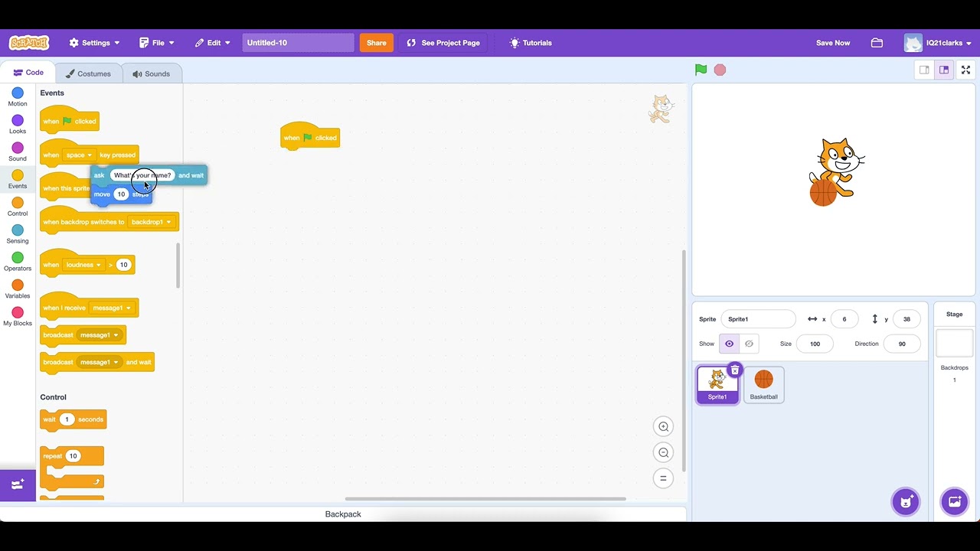Open message1 dropdown in broadcast block

(x=100, y=335)
